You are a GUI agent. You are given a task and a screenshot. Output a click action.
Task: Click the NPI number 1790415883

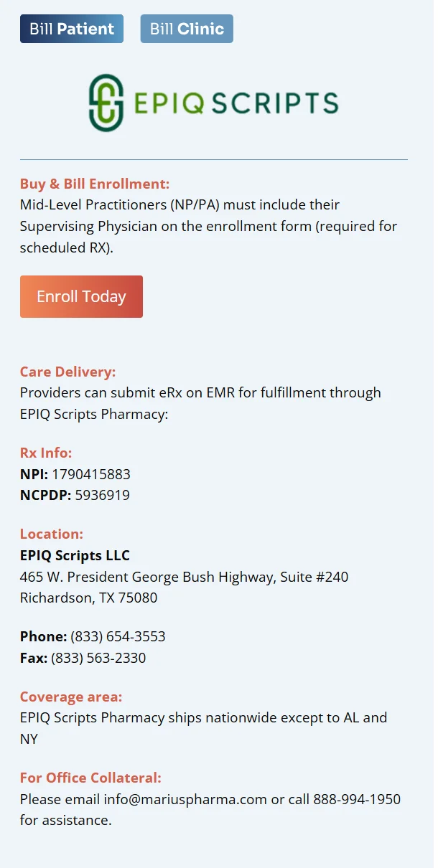91,474
